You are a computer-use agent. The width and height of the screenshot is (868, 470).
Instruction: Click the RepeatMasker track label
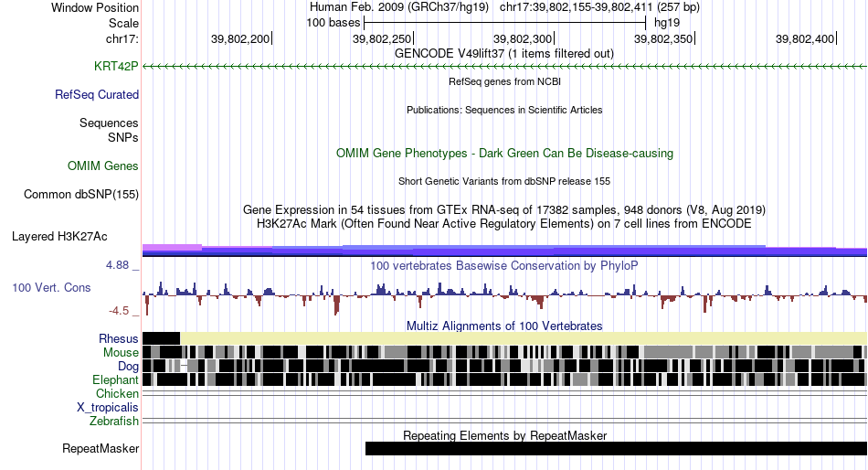(101, 448)
